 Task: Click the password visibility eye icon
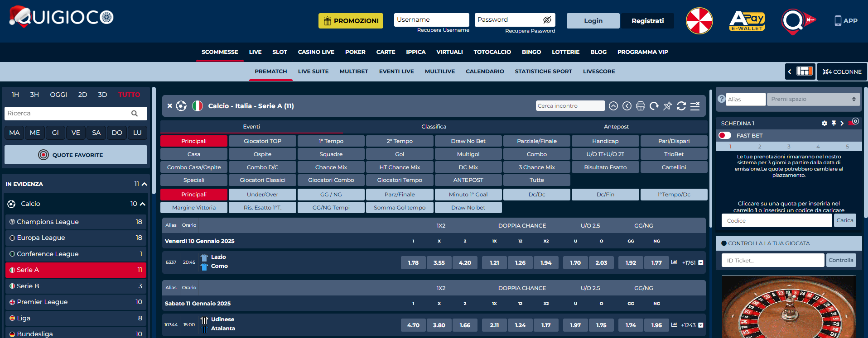coord(547,20)
